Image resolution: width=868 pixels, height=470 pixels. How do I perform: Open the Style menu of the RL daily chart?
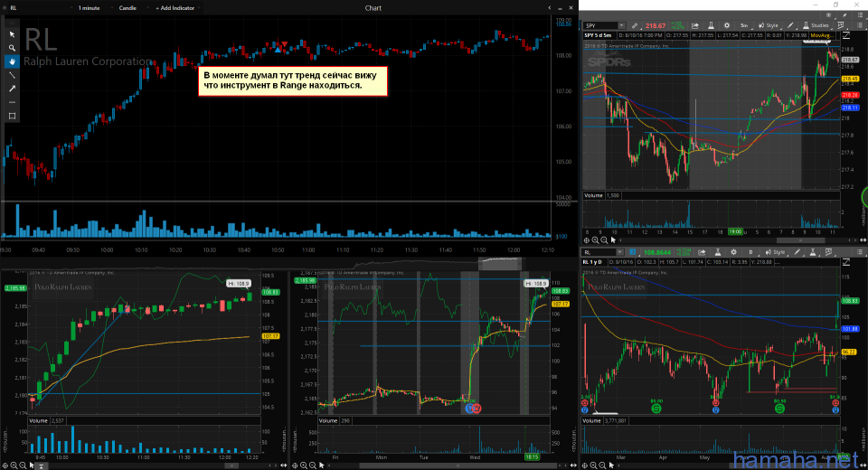click(775, 252)
